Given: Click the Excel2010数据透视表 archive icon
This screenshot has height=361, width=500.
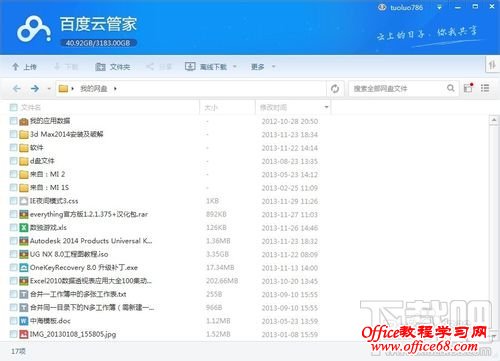Looking at the screenshot, I should pos(24,281).
